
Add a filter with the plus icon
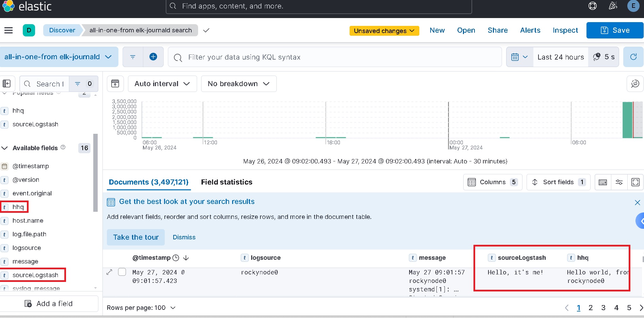[153, 57]
